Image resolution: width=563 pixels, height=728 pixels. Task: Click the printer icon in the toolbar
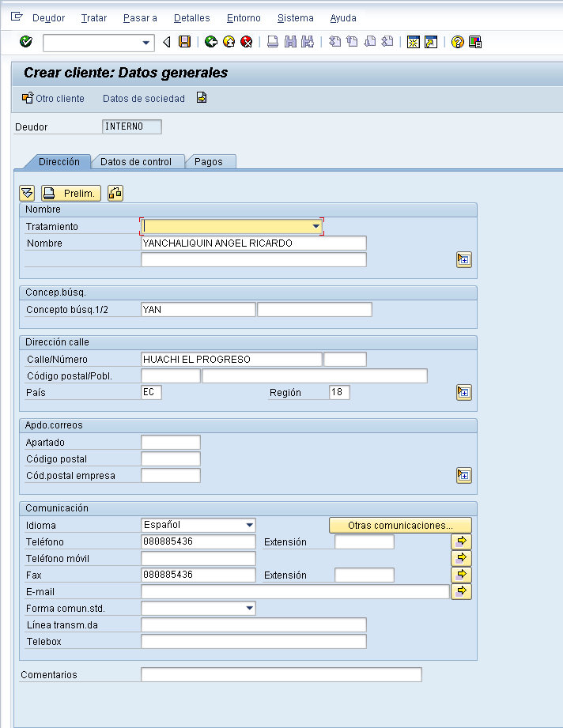273,42
